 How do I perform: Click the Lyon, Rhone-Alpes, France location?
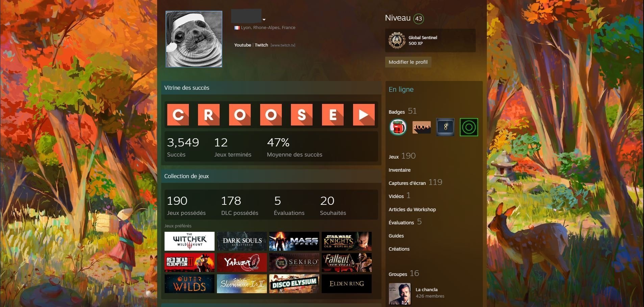(x=268, y=28)
